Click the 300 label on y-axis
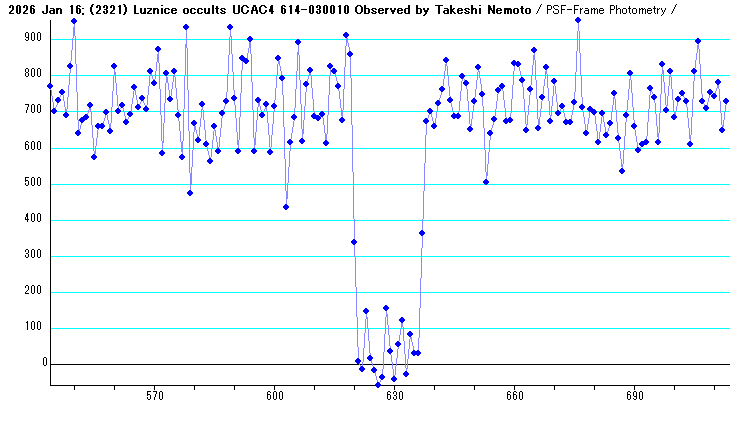 click(x=33, y=255)
